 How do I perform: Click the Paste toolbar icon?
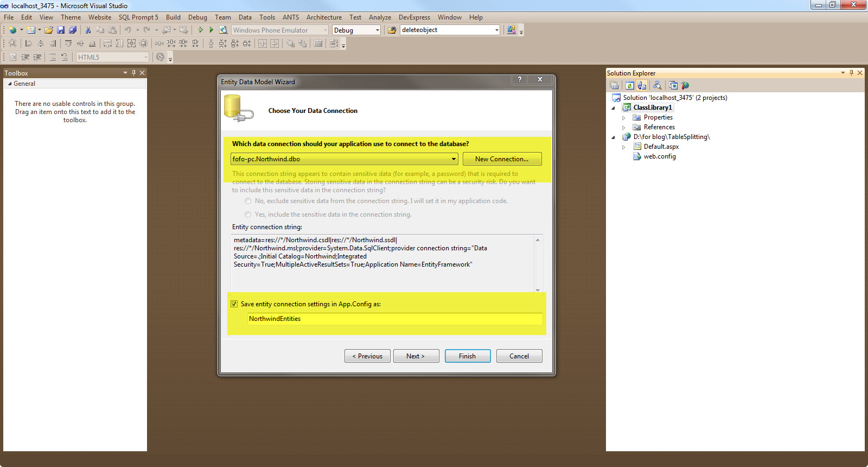(112, 30)
